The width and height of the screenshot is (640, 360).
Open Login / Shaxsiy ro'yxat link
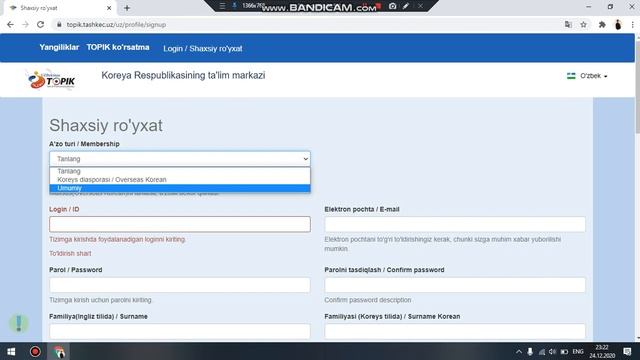(202, 49)
